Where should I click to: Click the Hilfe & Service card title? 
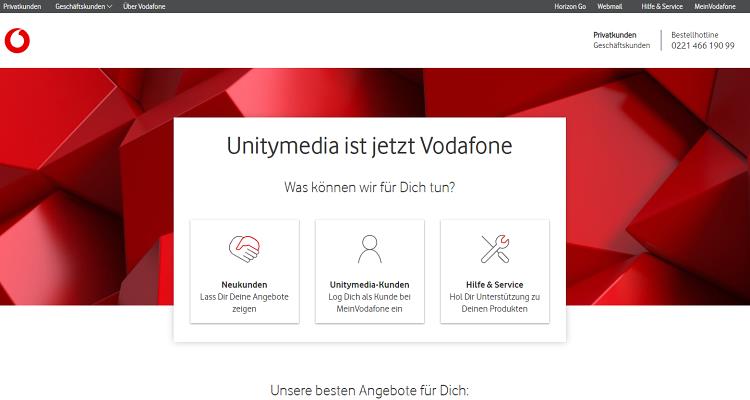[x=495, y=285]
